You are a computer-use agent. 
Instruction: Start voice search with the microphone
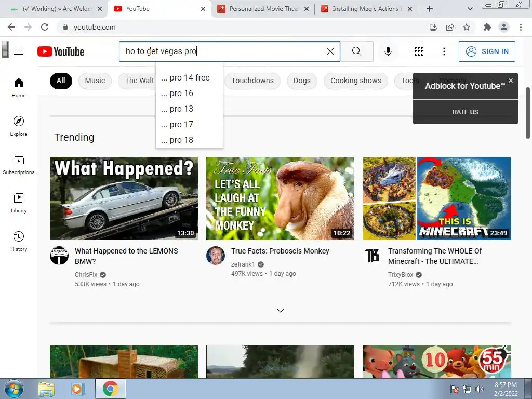tap(388, 51)
